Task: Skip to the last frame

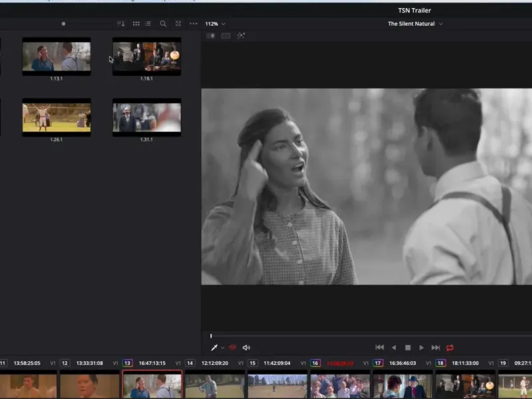Action: point(436,347)
